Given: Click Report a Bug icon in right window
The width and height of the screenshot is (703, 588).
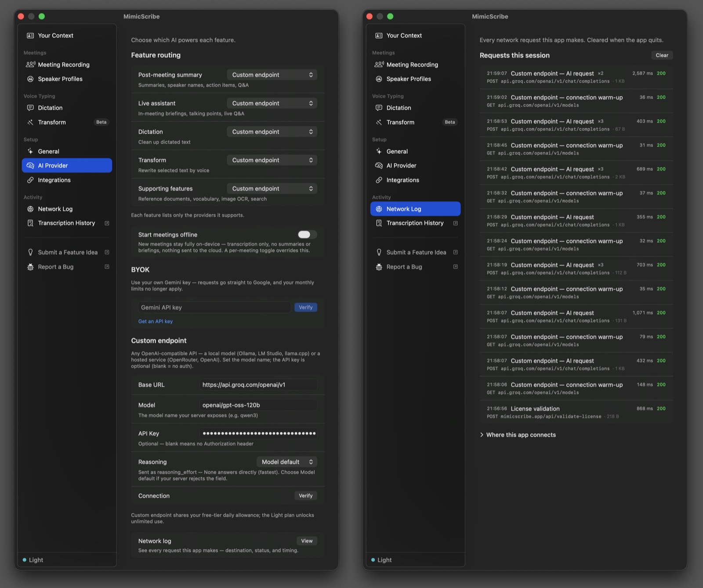Looking at the screenshot, I should (379, 267).
